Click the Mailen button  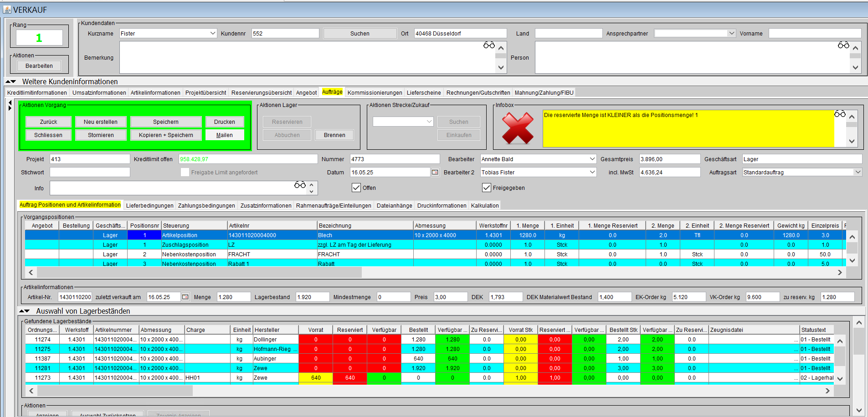click(225, 135)
